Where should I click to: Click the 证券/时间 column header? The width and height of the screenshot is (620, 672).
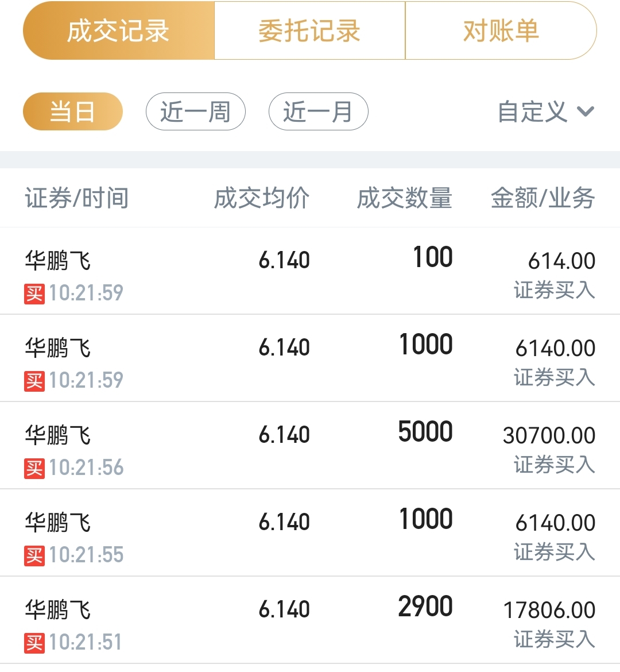(x=77, y=198)
